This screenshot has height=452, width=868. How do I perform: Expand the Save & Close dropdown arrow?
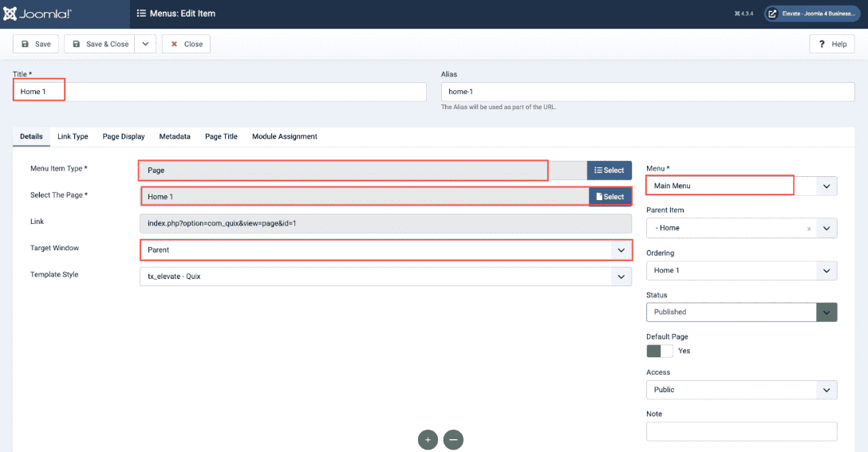pos(144,44)
